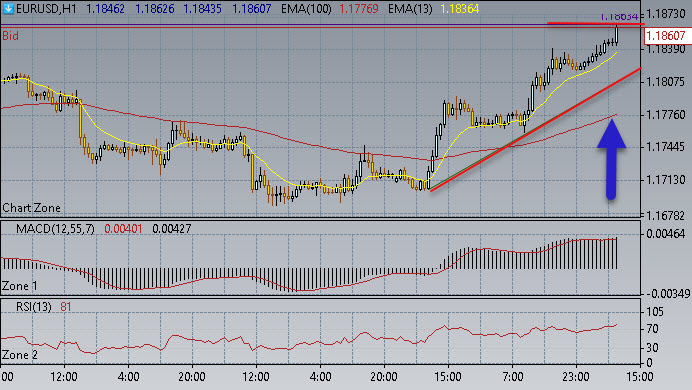Image resolution: width=692 pixels, height=390 pixels.
Task: Click the Zone 2 label
Action: click(19, 355)
